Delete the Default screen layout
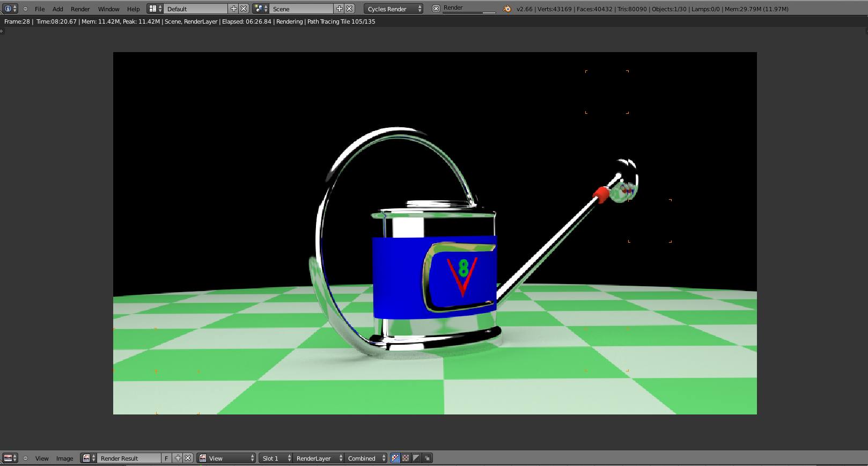868x466 pixels. click(244, 9)
